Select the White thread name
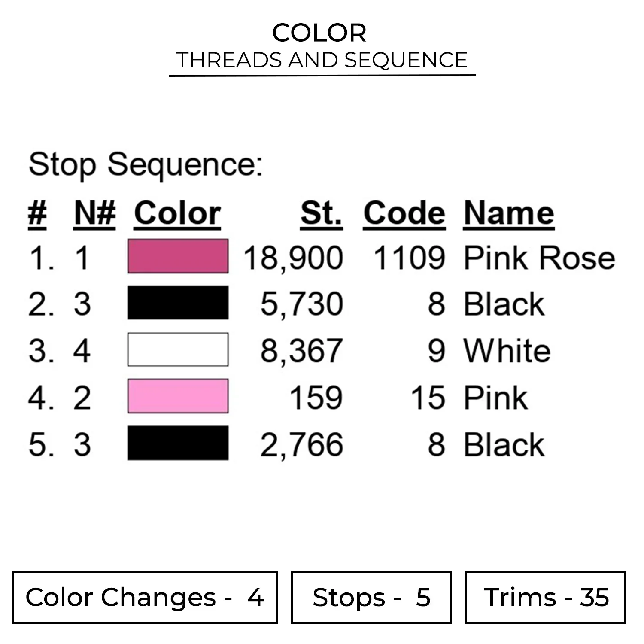 click(x=507, y=351)
